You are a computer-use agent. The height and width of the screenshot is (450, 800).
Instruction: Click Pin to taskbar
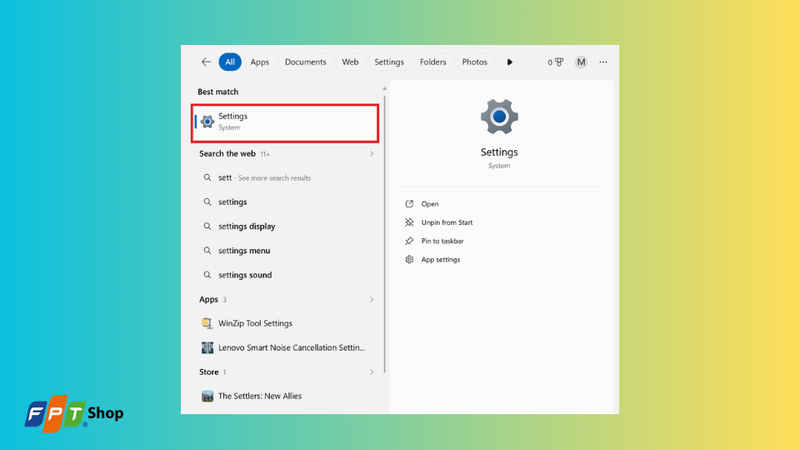pos(442,241)
